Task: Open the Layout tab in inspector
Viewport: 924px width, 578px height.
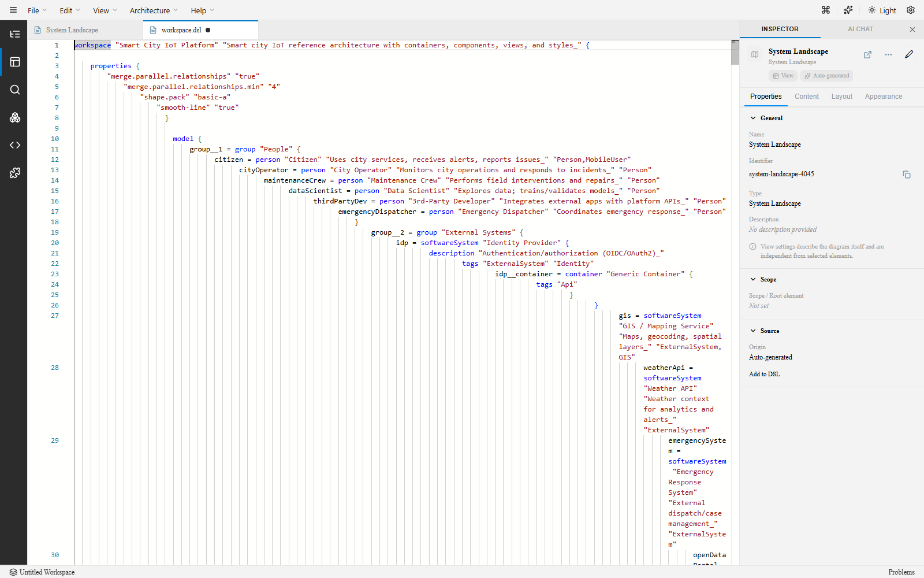Action: (x=841, y=97)
